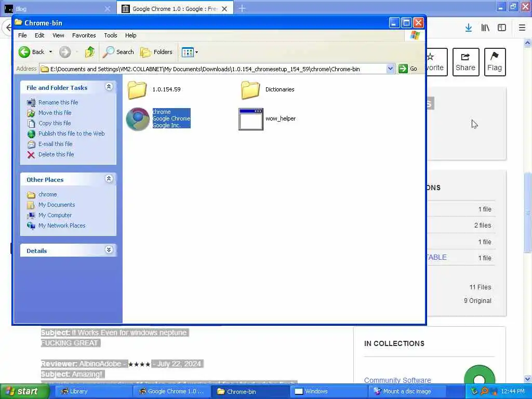Select the 1.0.154.59 folder icon
This screenshot has width=532, height=399.
pos(137,90)
